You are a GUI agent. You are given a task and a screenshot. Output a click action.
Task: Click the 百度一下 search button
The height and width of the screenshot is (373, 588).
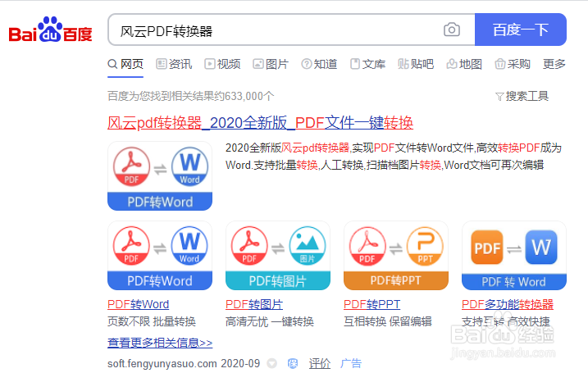521,30
